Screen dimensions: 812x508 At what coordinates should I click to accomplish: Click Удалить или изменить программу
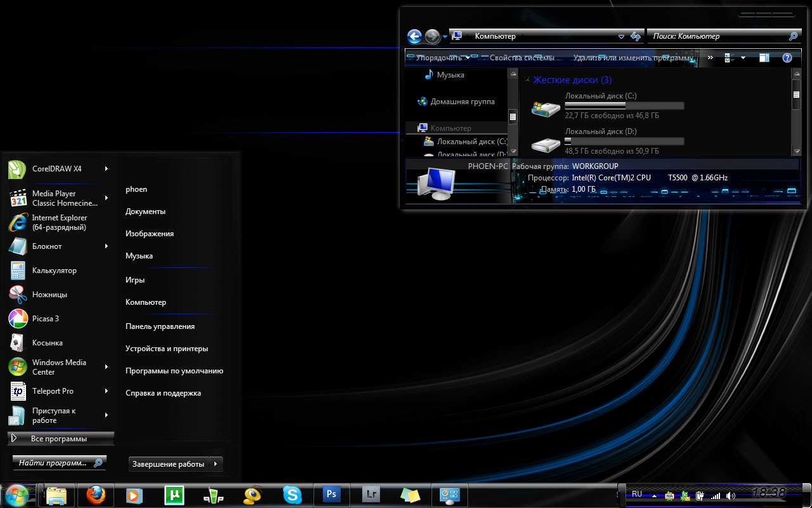633,58
